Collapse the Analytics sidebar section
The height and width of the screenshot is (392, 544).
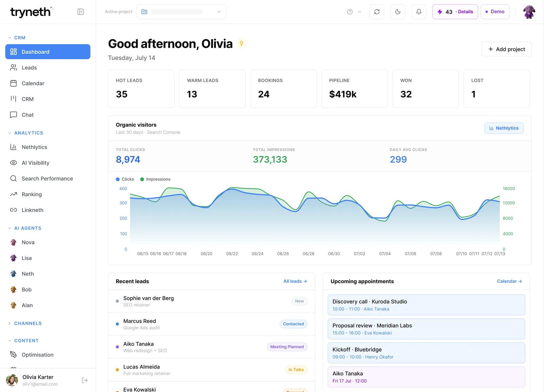(x=26, y=133)
